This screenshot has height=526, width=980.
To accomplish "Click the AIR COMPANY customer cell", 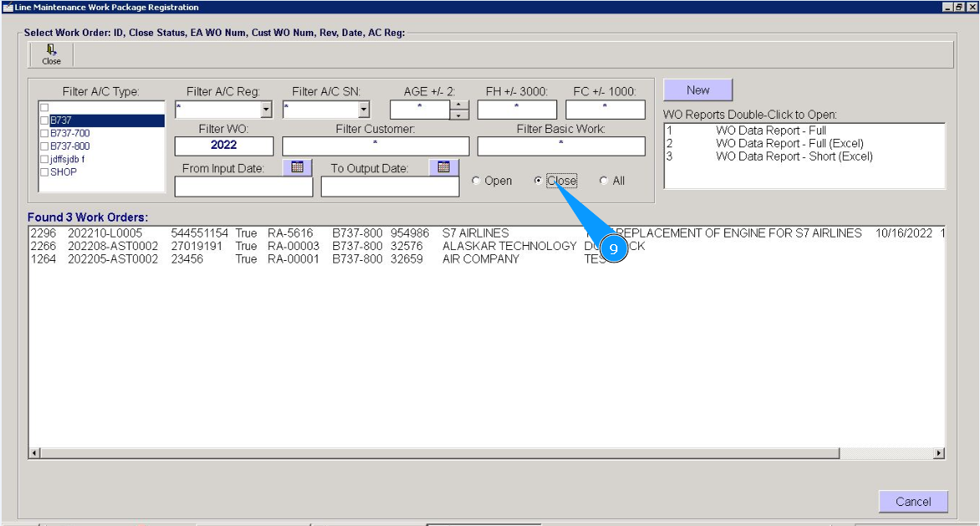I will (480, 259).
